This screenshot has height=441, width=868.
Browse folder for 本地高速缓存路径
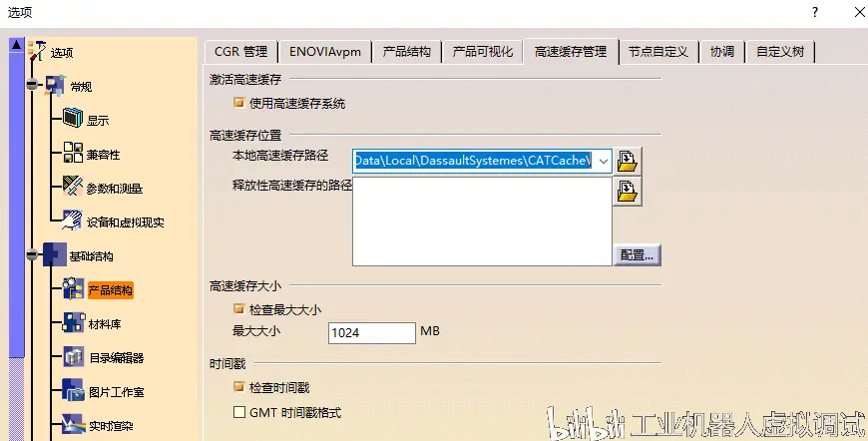coord(628,161)
